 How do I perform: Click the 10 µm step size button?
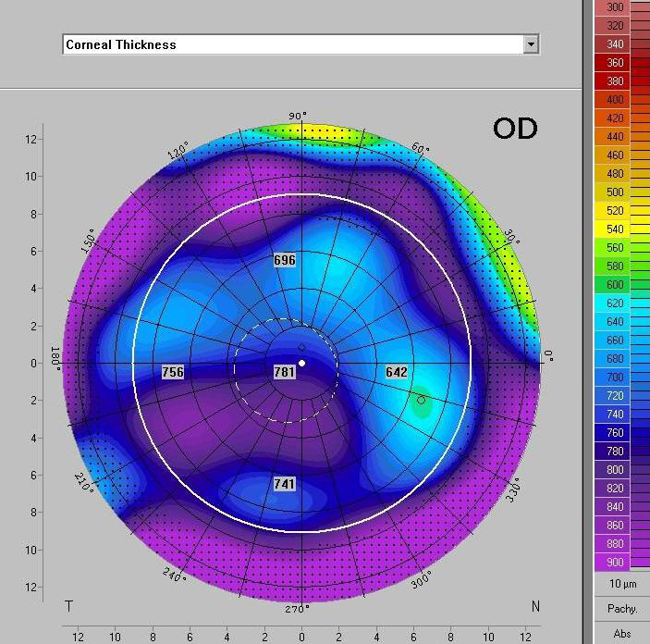point(620,584)
